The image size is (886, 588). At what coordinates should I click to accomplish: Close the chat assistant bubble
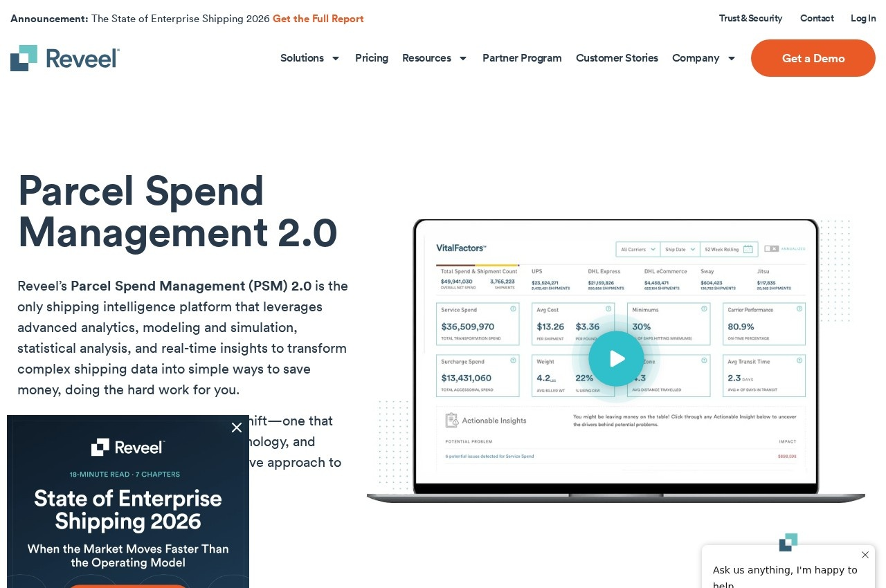coord(865,555)
